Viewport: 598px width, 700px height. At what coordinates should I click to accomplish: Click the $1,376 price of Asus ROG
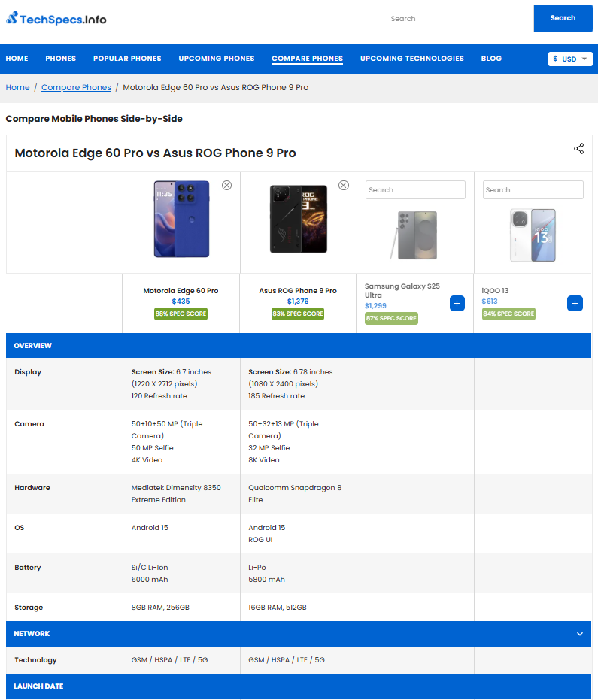(x=298, y=302)
